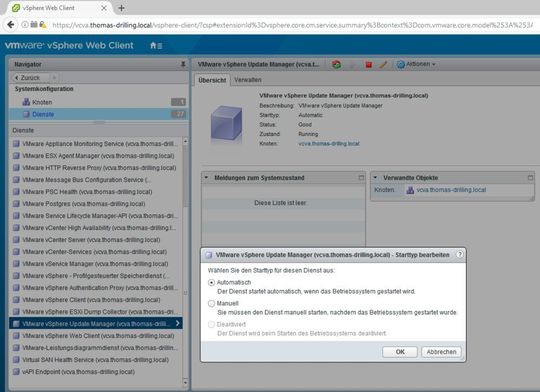Click the red stop service icon
The width and height of the screenshot is (540, 392).
368,64
